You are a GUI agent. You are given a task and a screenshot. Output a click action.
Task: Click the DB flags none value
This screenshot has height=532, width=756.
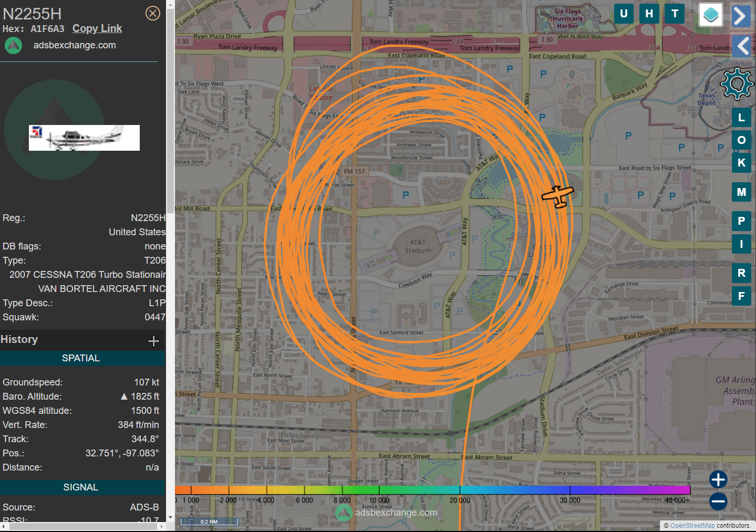[155, 246]
